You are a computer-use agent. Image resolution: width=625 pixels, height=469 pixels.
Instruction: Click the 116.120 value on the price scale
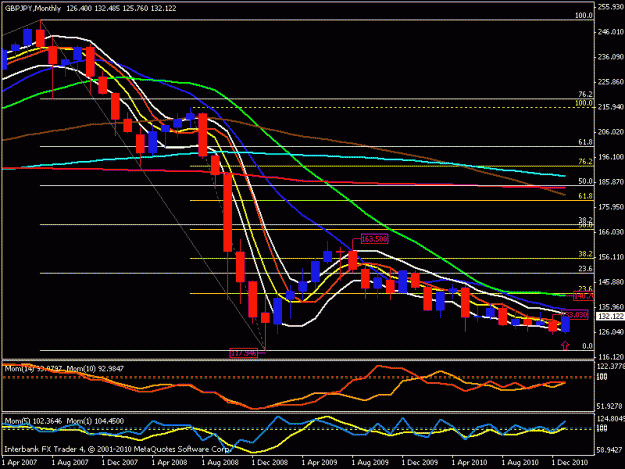pos(610,357)
